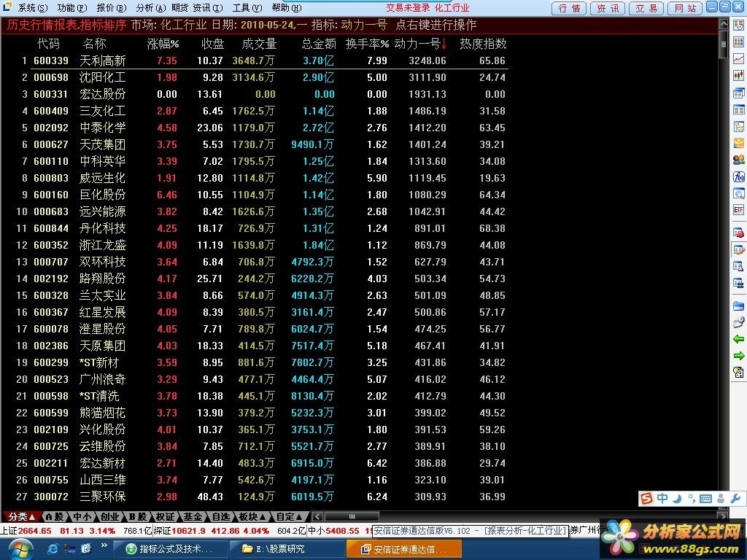Screen dimensions: 747x560
Task: Click the Sogou S input method icon
Action: pyautogui.click(x=646, y=499)
